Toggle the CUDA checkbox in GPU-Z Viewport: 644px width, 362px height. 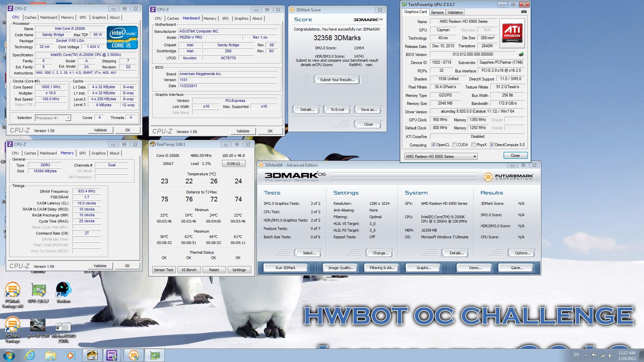tap(454, 145)
